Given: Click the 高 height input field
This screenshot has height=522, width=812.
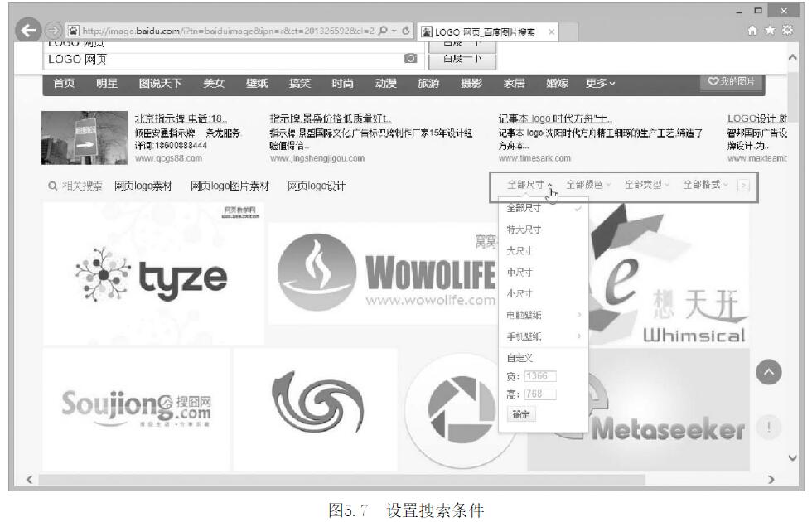Looking at the screenshot, I should [x=540, y=394].
